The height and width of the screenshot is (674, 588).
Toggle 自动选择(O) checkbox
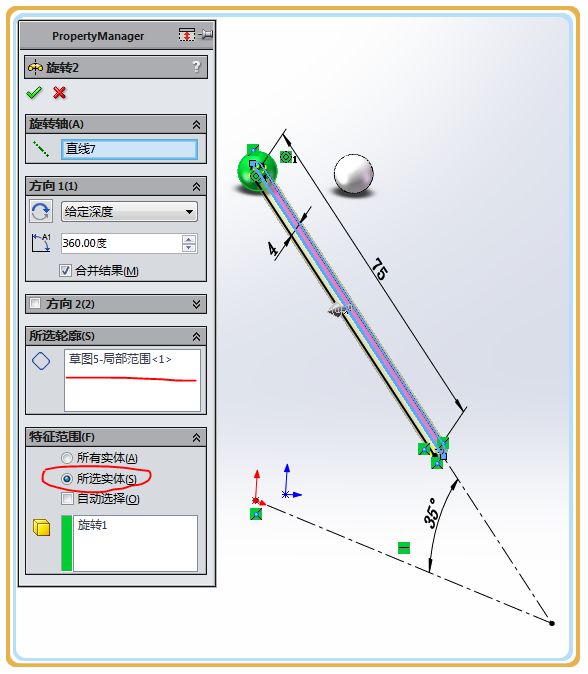coord(67,499)
